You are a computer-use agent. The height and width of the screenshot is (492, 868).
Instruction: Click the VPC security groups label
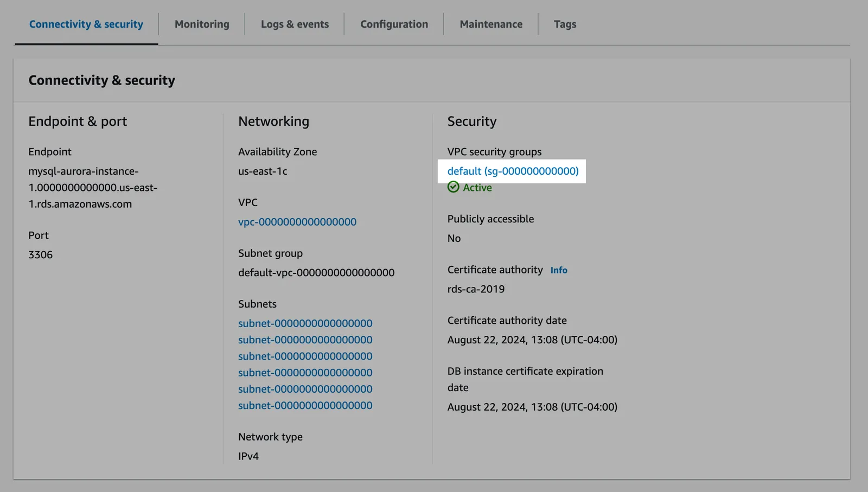tap(494, 152)
